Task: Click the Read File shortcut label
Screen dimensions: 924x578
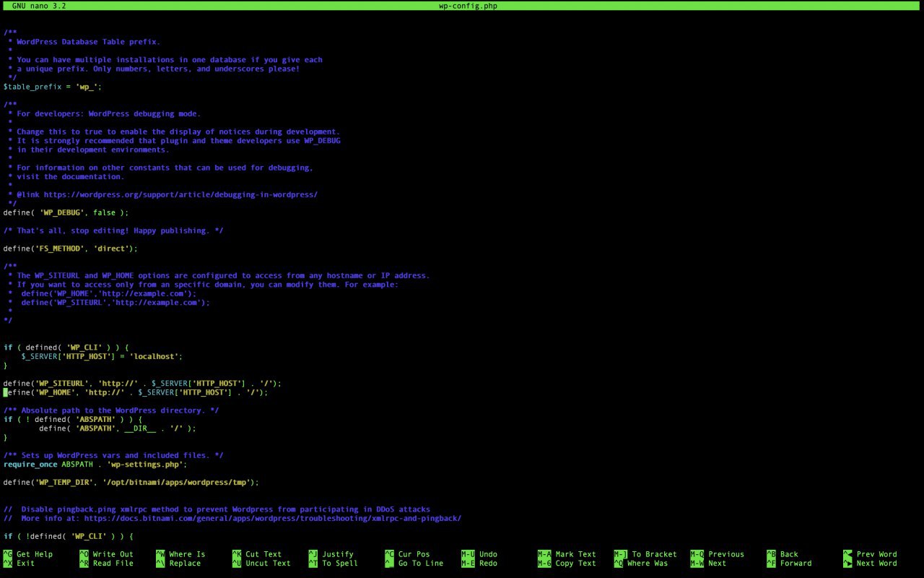Action: click(113, 564)
